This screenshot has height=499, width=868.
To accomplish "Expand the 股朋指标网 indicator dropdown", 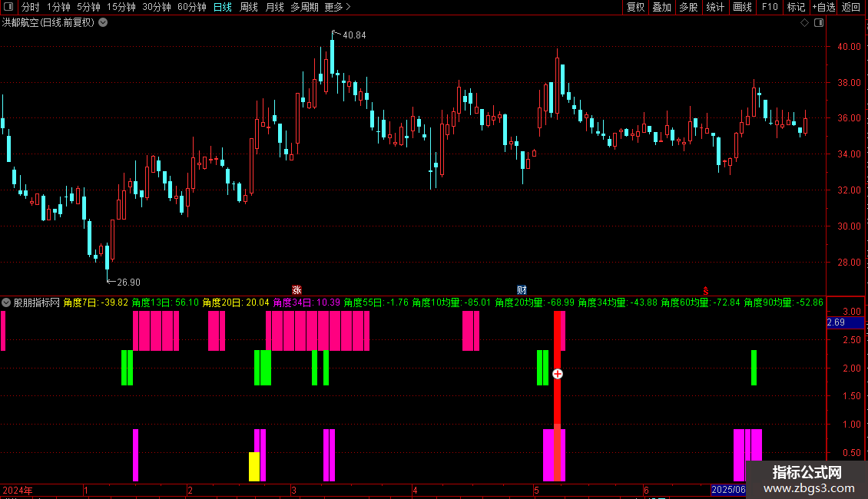I will (x=6, y=302).
